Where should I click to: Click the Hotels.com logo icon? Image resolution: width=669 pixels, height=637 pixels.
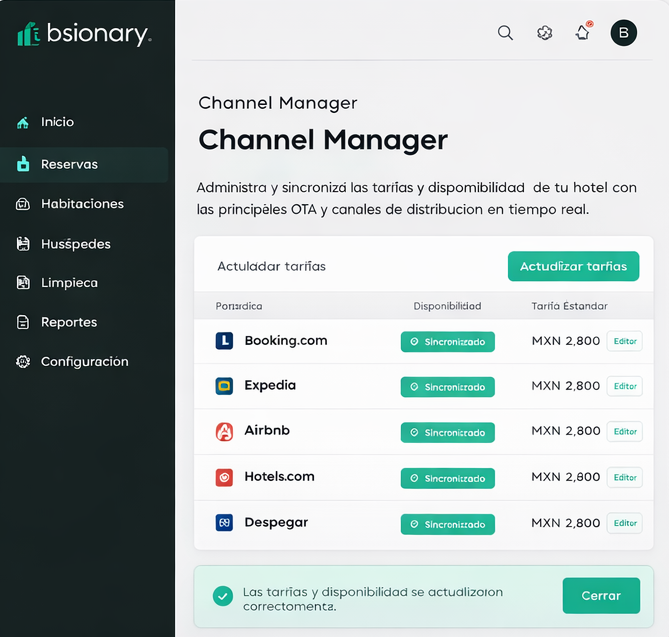click(224, 477)
